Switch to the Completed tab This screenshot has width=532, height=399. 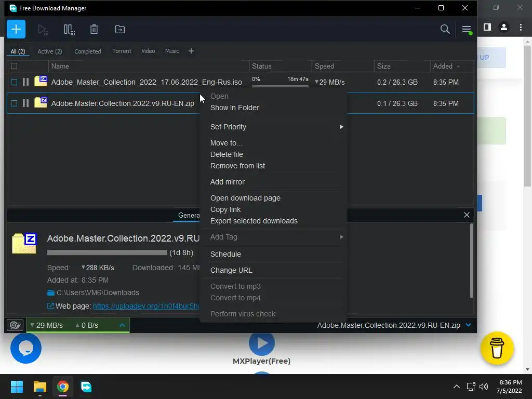(87, 51)
